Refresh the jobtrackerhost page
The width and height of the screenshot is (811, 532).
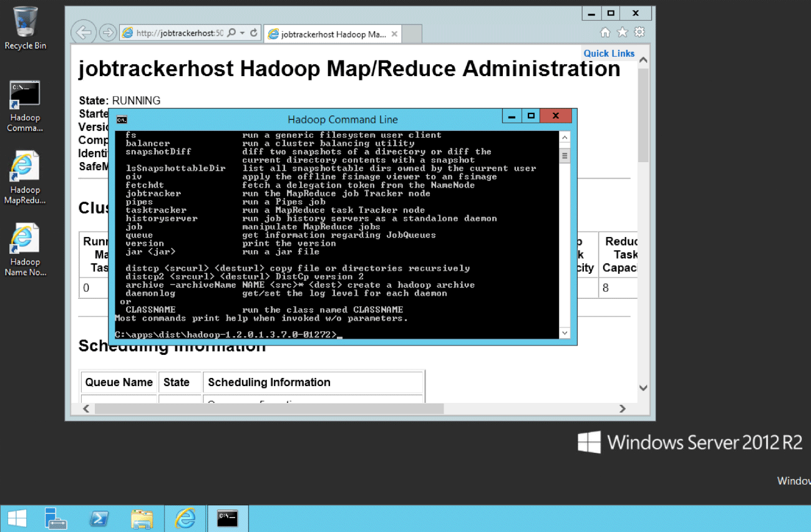pyautogui.click(x=254, y=33)
